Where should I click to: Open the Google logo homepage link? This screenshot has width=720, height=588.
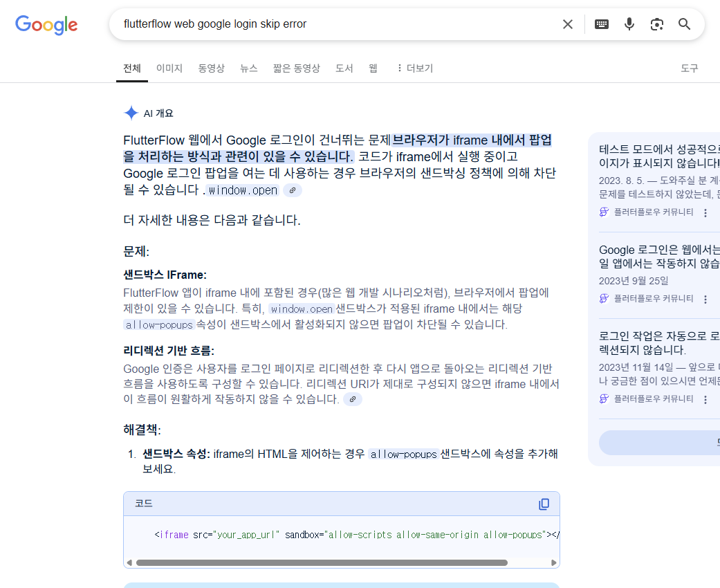pyautogui.click(x=46, y=24)
